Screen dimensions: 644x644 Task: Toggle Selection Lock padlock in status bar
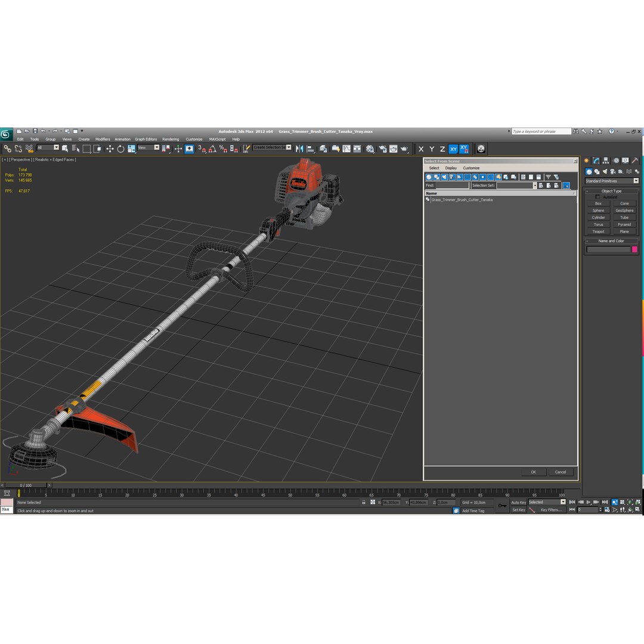coord(364,502)
